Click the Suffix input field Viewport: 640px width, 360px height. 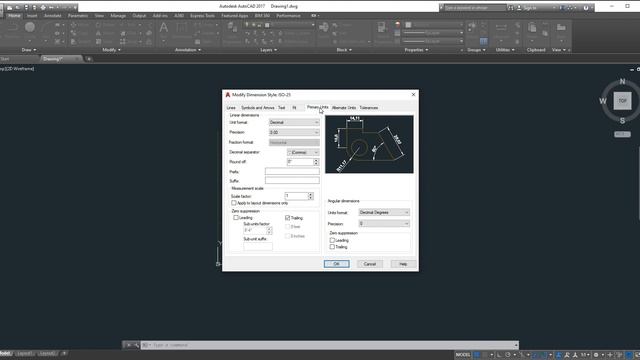click(292, 180)
